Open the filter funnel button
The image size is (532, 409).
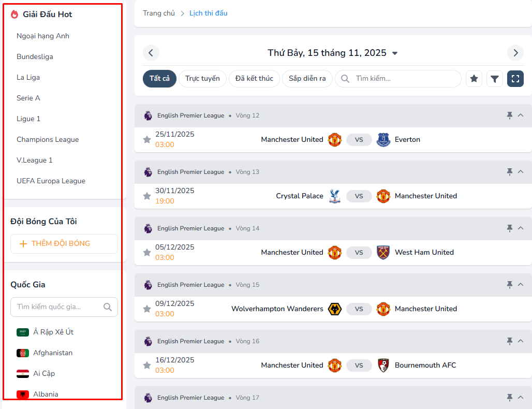click(x=495, y=79)
